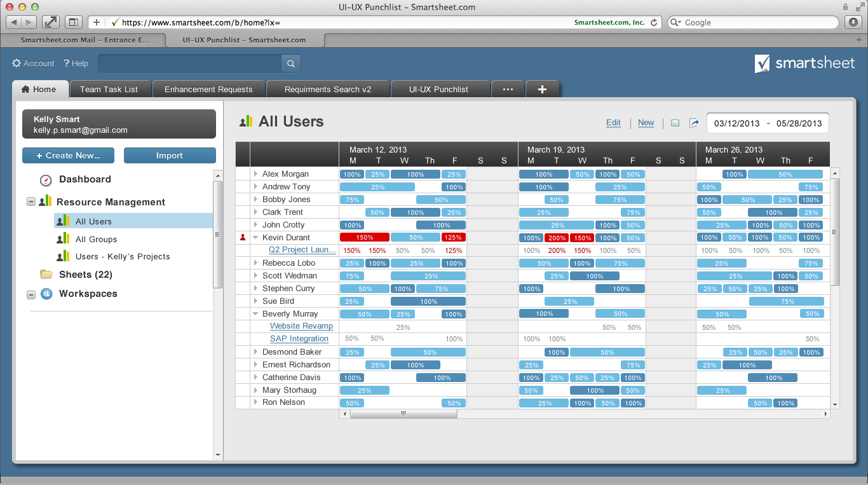868x485 pixels.
Task: Add a new tab with plus
Action: [x=542, y=90]
